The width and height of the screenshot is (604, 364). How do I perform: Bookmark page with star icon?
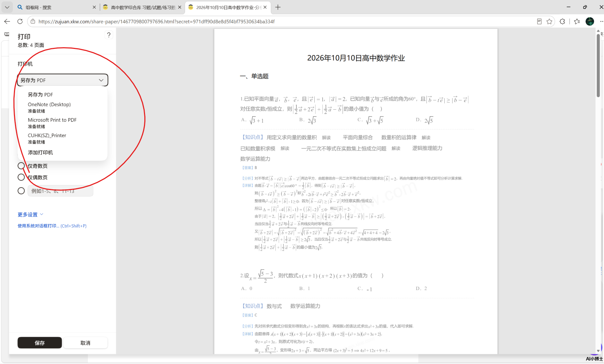(549, 21)
